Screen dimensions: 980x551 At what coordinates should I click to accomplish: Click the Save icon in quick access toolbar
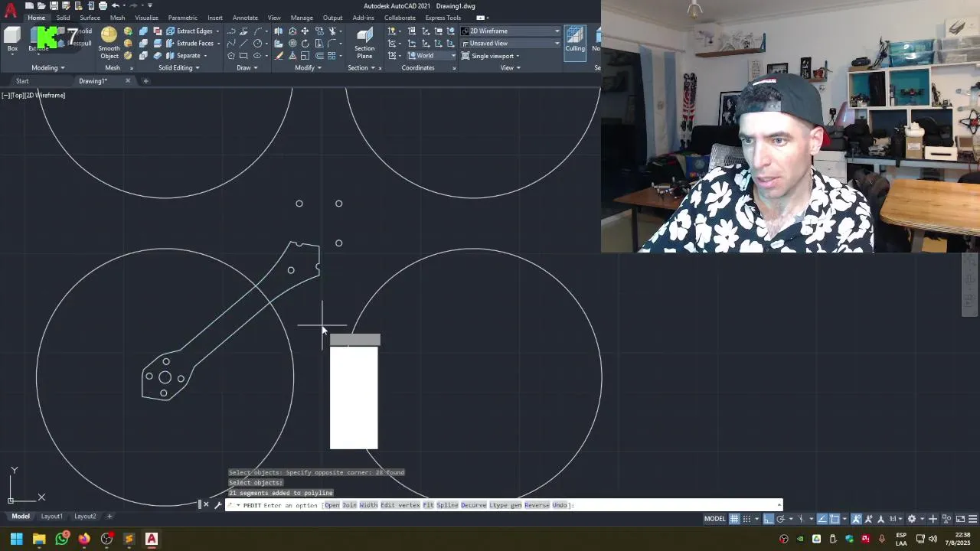pyautogui.click(x=54, y=5)
